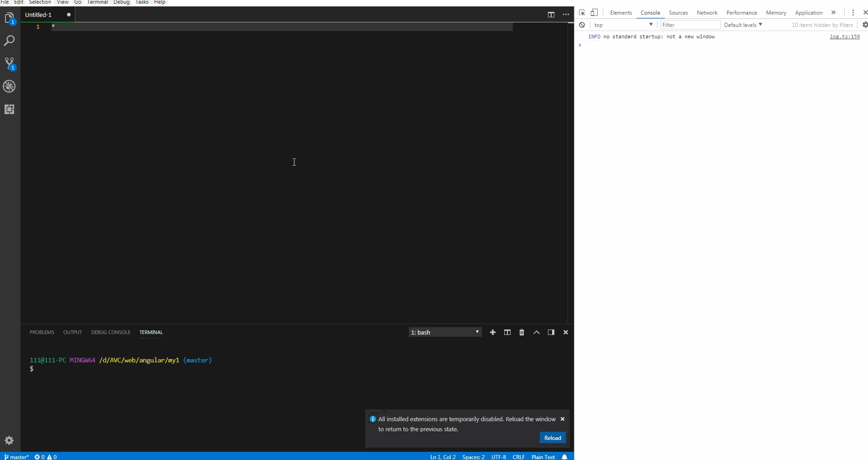Open the JavaScript context dropdown showing top
The width and height of the screenshot is (868, 460).
pyautogui.click(x=623, y=25)
